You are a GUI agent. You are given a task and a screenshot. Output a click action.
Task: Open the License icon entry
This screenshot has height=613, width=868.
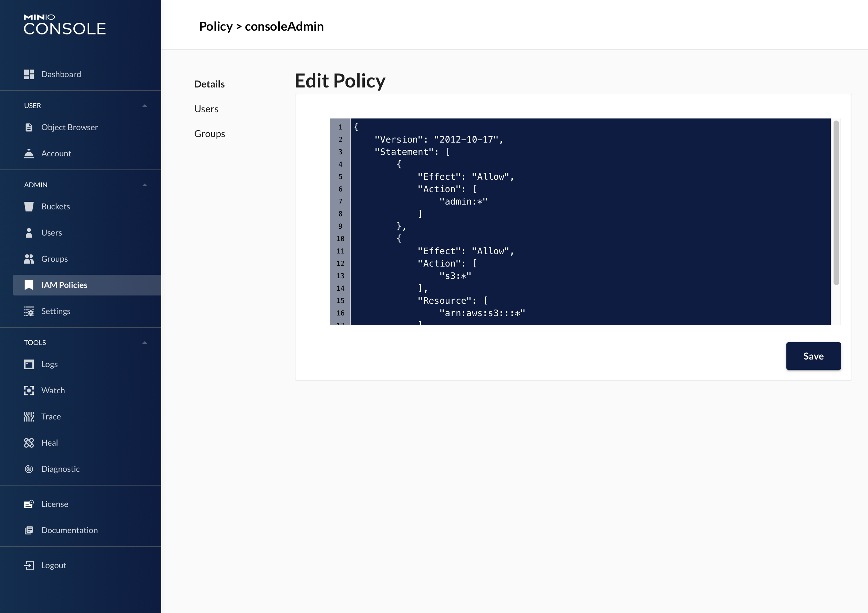(29, 504)
